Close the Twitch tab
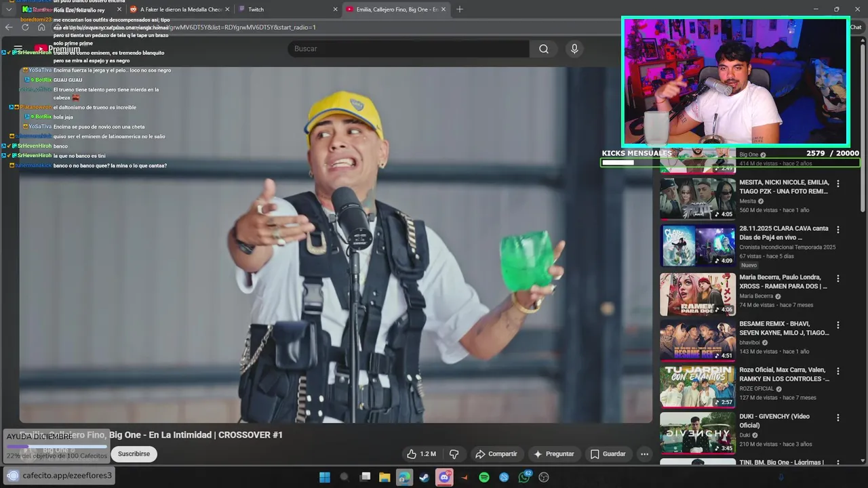Image resolution: width=868 pixels, height=488 pixels. click(x=335, y=9)
